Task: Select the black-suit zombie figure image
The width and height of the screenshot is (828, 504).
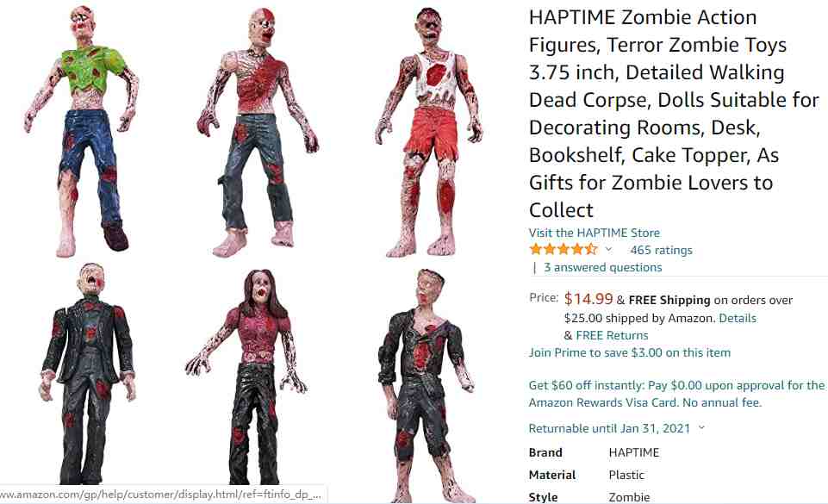Action: [87, 373]
